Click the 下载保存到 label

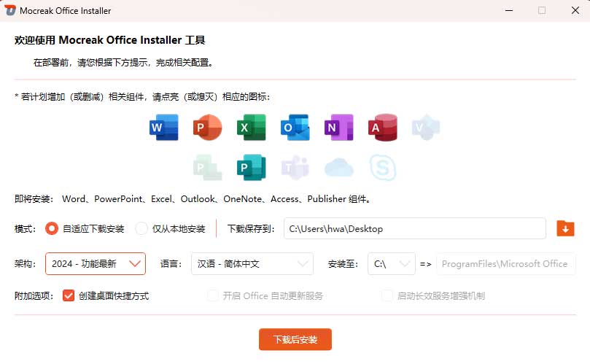(x=251, y=228)
